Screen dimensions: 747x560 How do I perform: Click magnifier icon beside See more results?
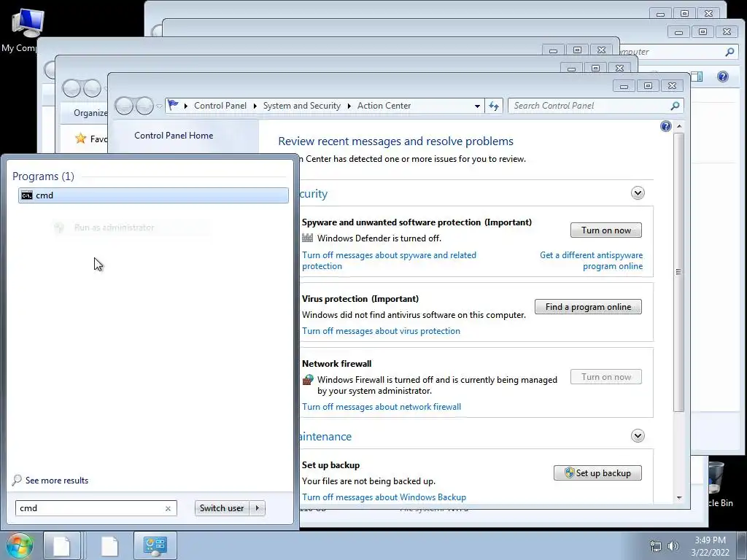click(17, 480)
